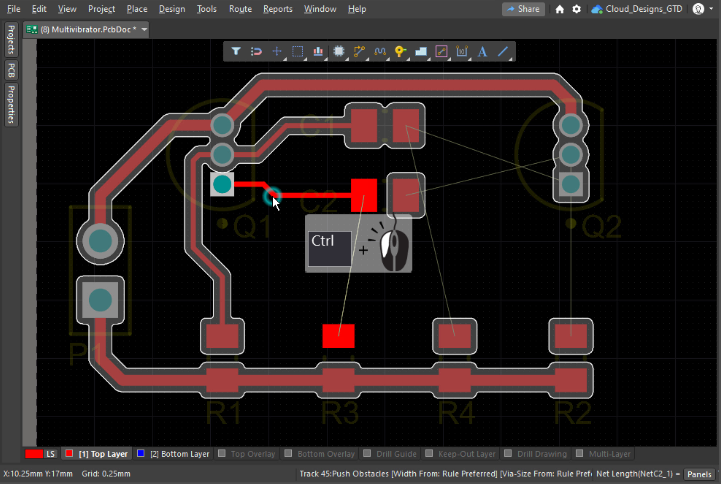Choose the rectangle selection tool
Screen dimensions: 721x484
(297, 51)
